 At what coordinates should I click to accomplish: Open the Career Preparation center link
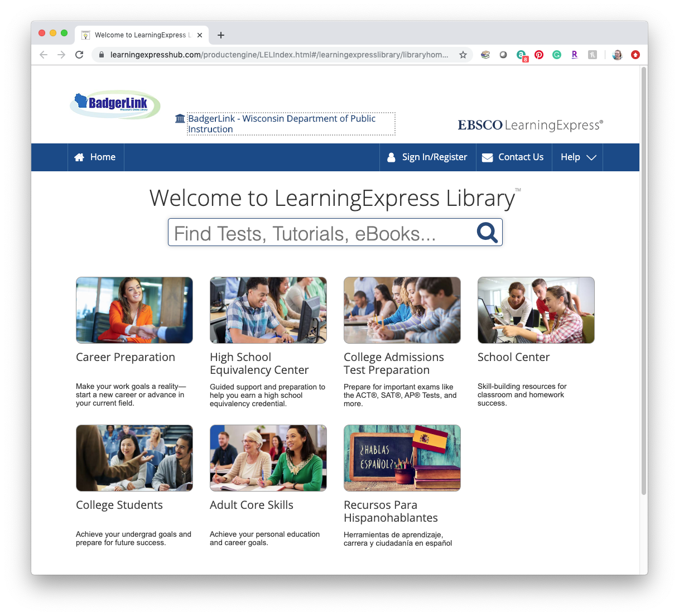tap(126, 357)
